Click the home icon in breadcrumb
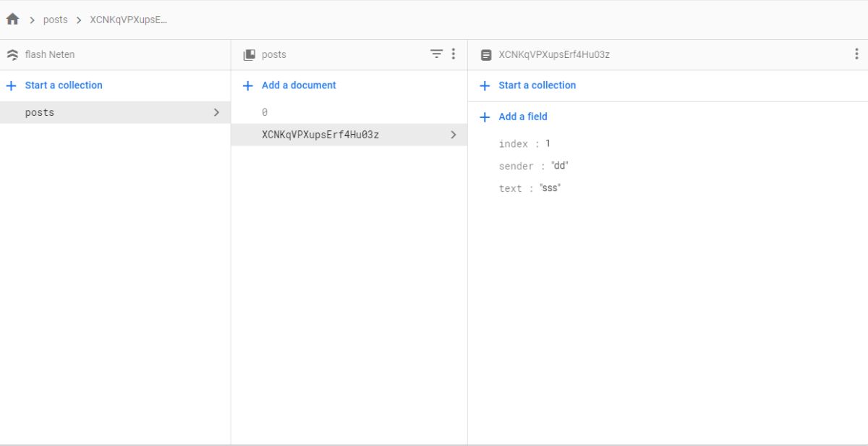The width and height of the screenshot is (868, 446). [12, 20]
